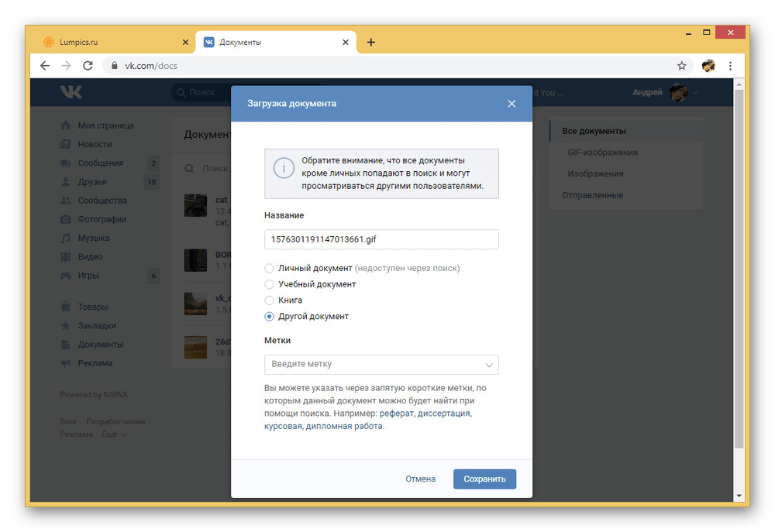
Task: Go back with the browser back arrow
Action: (45, 66)
